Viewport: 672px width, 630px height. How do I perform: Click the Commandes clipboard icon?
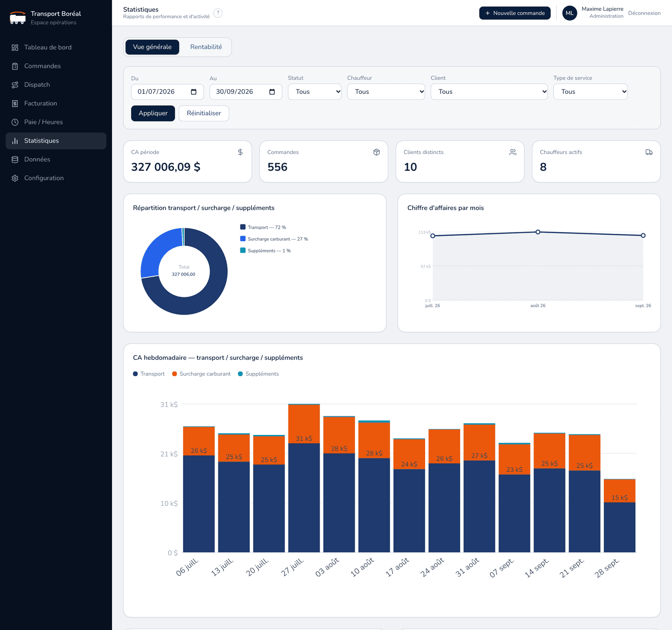click(x=15, y=66)
